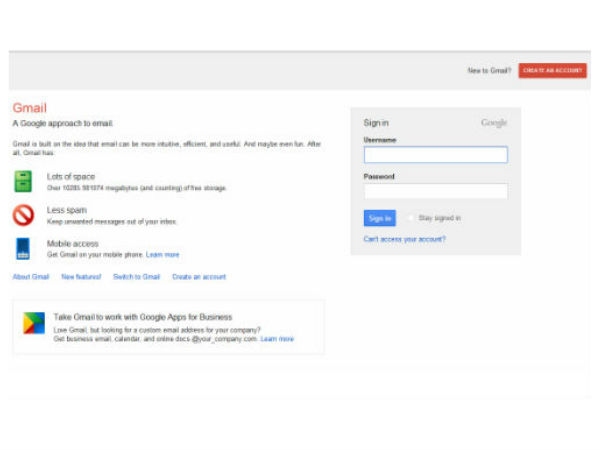Click Keep unwanted messages out of inbox text
Image resolution: width=600 pixels, height=450 pixels.
click(112, 222)
